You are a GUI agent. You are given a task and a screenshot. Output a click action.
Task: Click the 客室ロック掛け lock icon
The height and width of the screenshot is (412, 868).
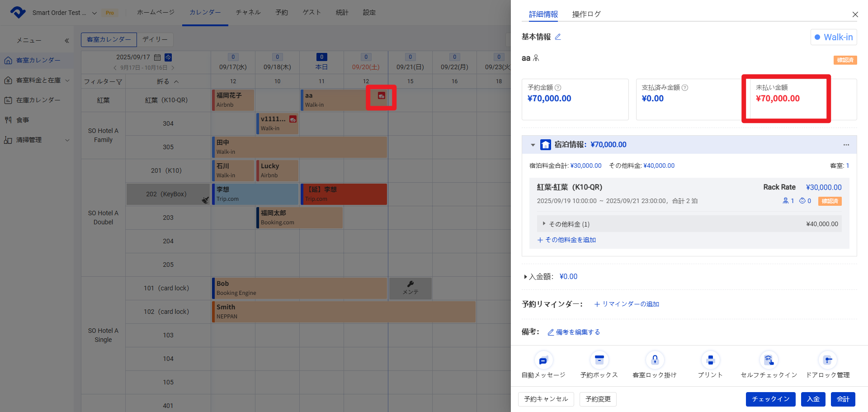(655, 360)
